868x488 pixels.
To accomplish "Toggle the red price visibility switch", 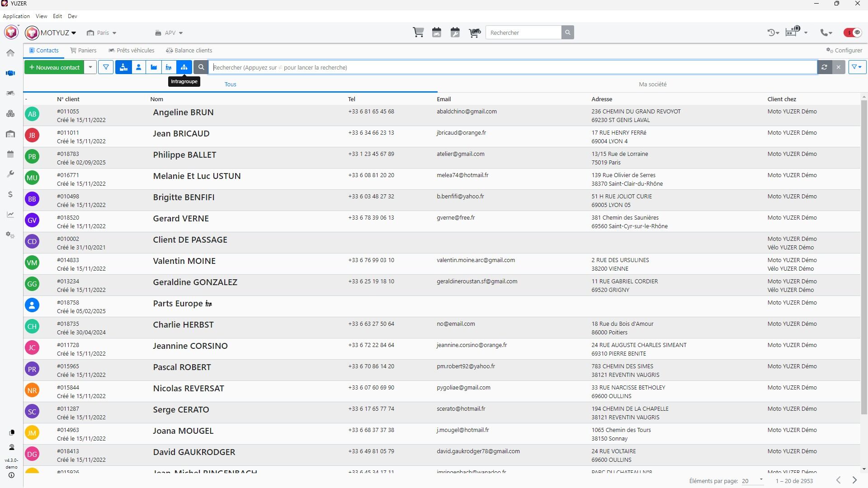I will tap(852, 33).
